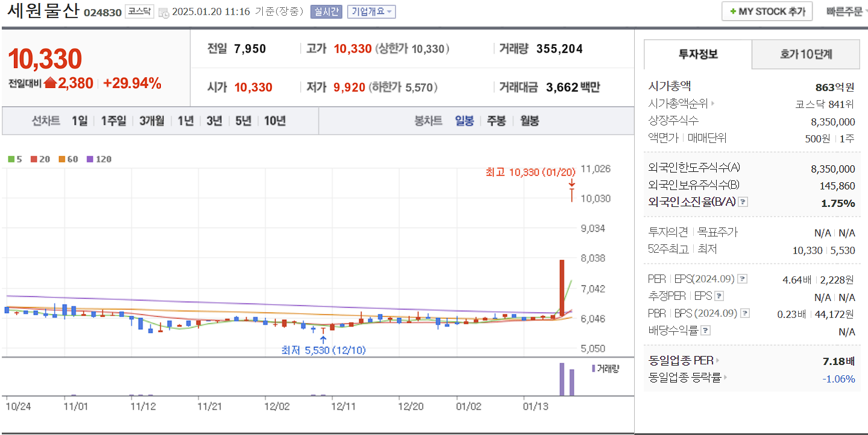Image resolution: width=868 pixels, height=435 pixels.
Task: Click the PBR BPS help icon
Action: [x=746, y=313]
